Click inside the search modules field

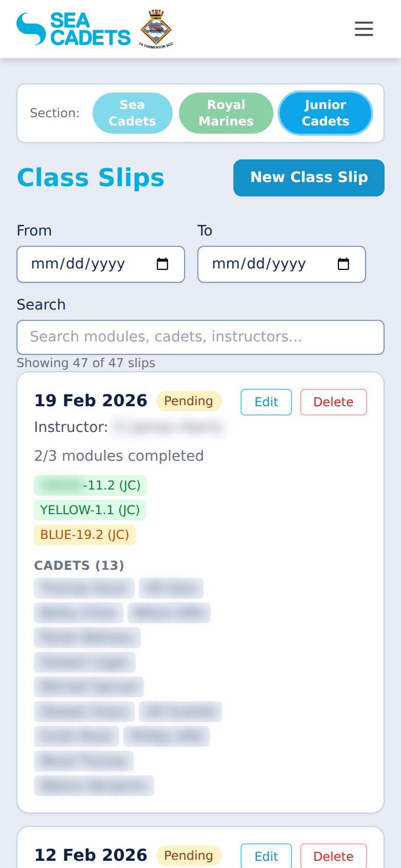200,337
